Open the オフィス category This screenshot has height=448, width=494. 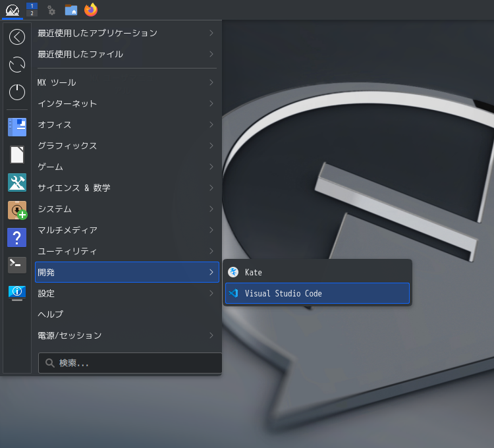coord(127,125)
